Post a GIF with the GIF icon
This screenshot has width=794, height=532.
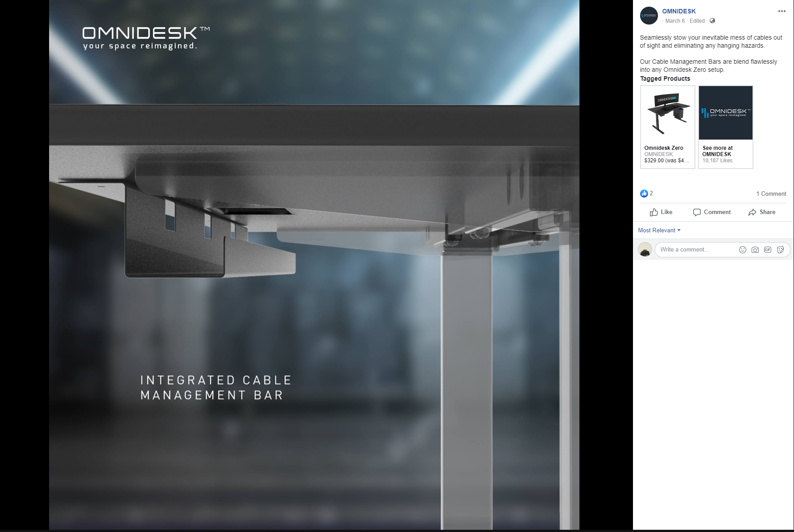tap(768, 250)
